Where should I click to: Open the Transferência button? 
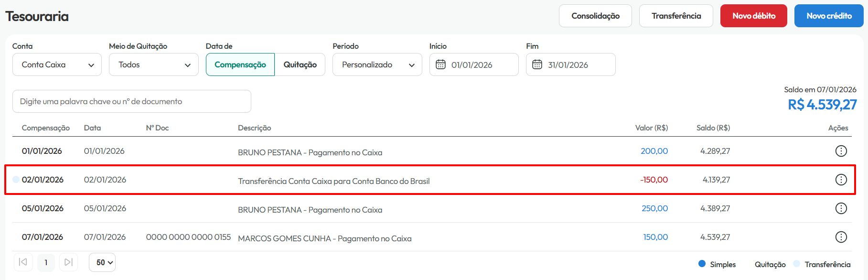pos(676,16)
